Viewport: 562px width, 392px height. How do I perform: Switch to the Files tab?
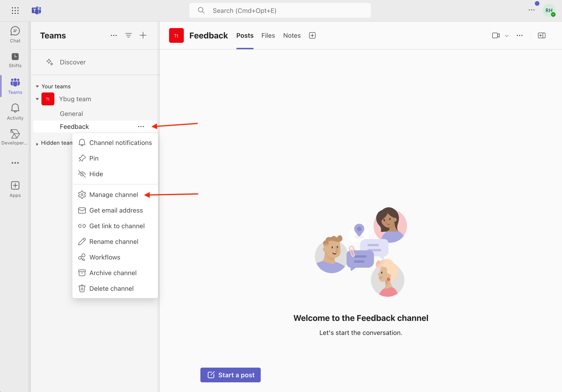click(268, 35)
